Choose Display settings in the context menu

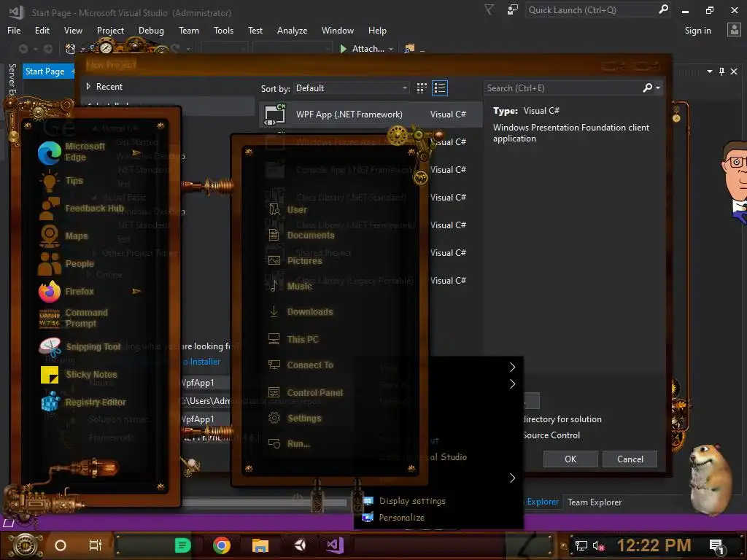tap(412, 501)
